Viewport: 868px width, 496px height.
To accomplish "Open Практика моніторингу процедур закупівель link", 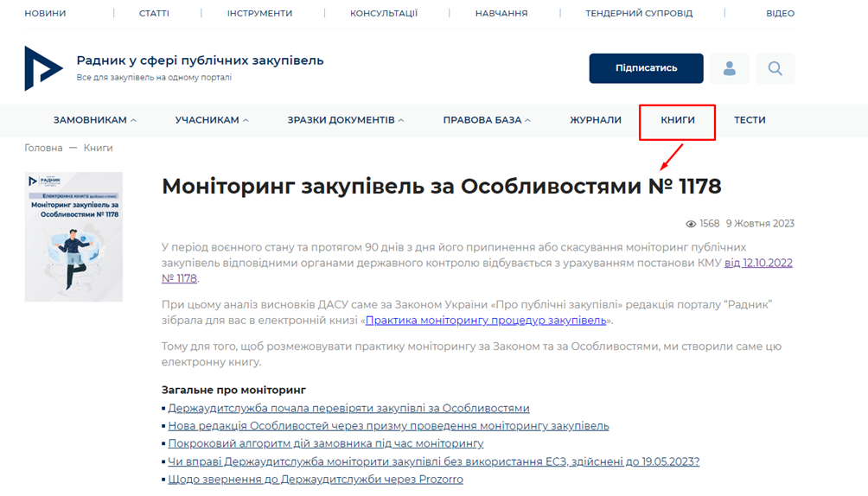I will pyautogui.click(x=486, y=321).
